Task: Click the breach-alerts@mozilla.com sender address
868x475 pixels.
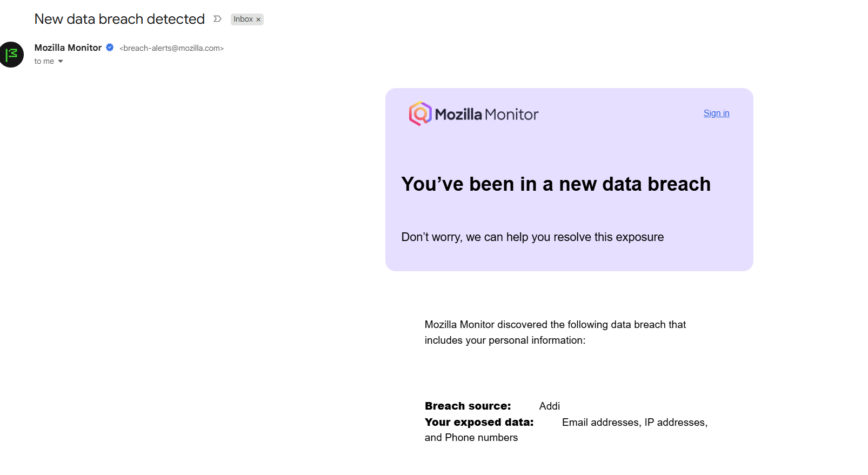Action: point(171,48)
